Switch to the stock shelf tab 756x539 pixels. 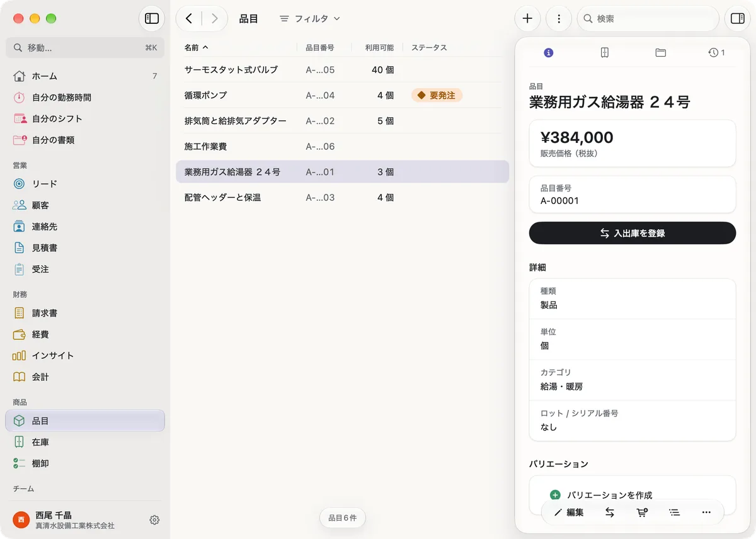[604, 53]
